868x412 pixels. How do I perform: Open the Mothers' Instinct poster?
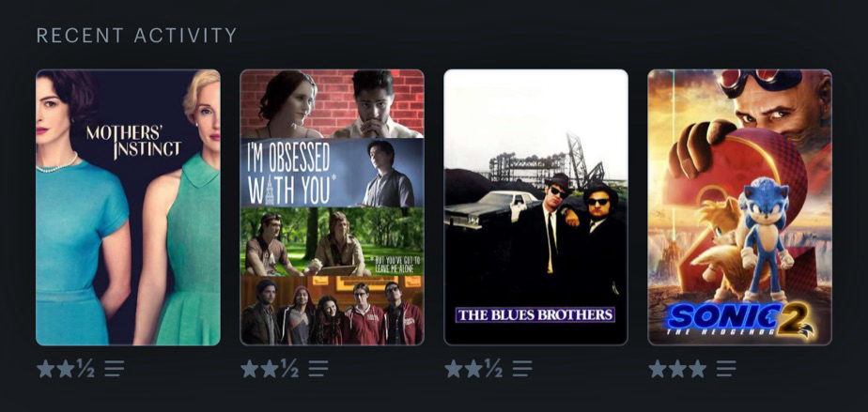coord(128,207)
